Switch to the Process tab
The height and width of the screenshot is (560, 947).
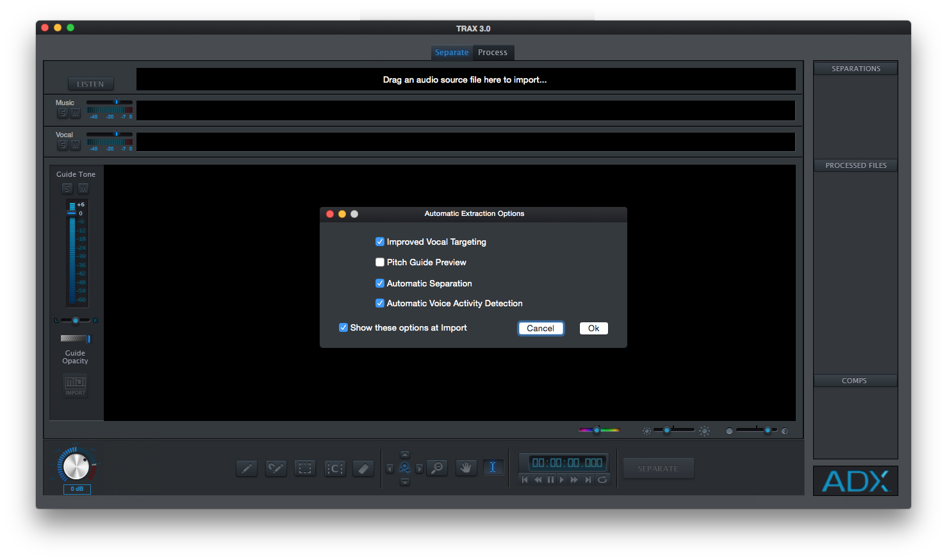[493, 53]
